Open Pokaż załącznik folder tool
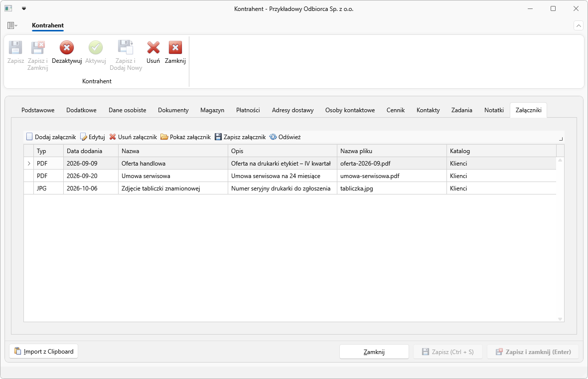Screen dimensions: 588x379 186,137
